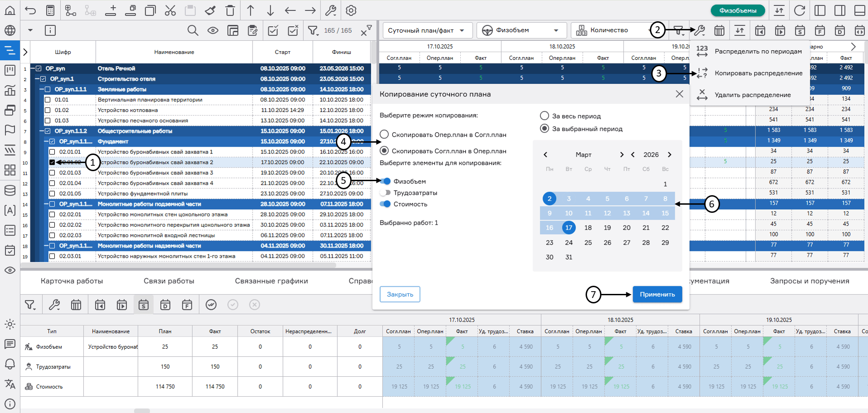Click the scissors cut icon
Screen dimensions: 868x413
[170, 10]
